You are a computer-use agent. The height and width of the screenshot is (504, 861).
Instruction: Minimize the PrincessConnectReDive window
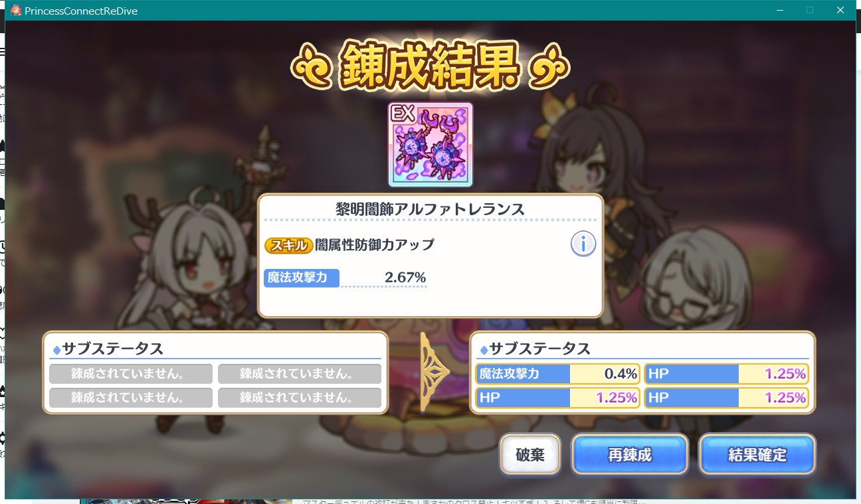click(779, 11)
